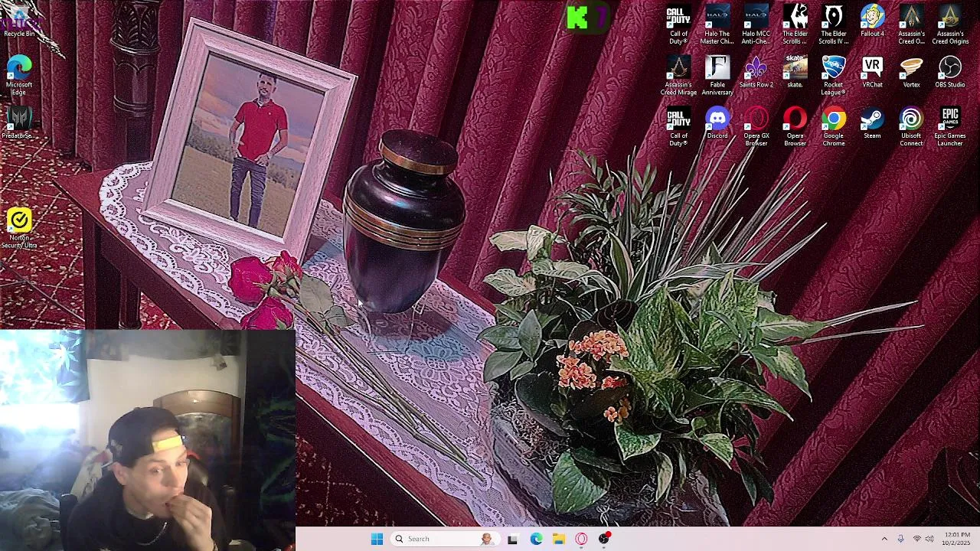Select the Rocket League shortcut
Viewport: 980px width, 551px height.
pyautogui.click(x=834, y=75)
